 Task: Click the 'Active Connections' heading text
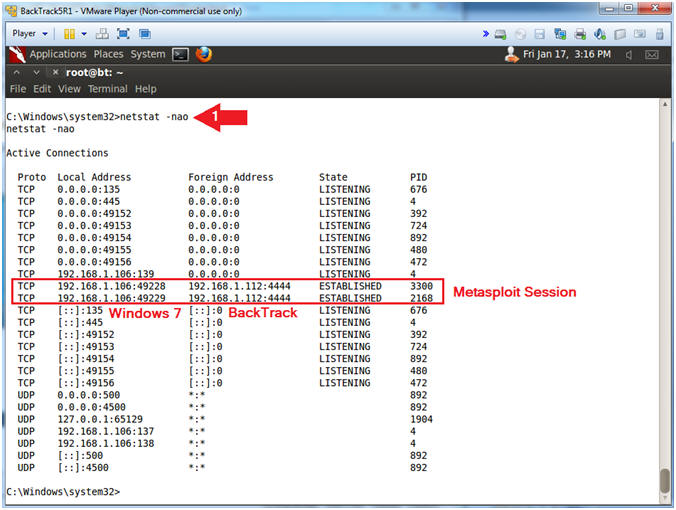(x=57, y=153)
